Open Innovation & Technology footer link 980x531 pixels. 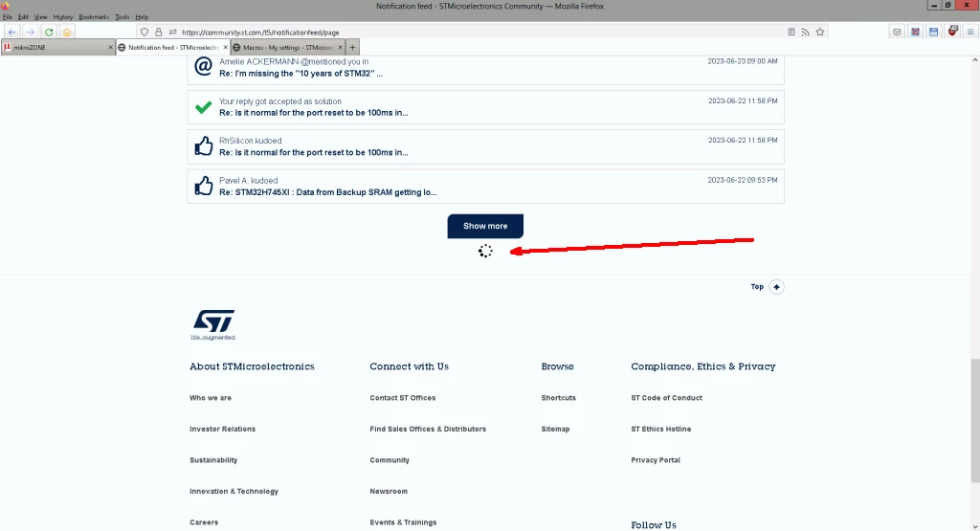234,492
